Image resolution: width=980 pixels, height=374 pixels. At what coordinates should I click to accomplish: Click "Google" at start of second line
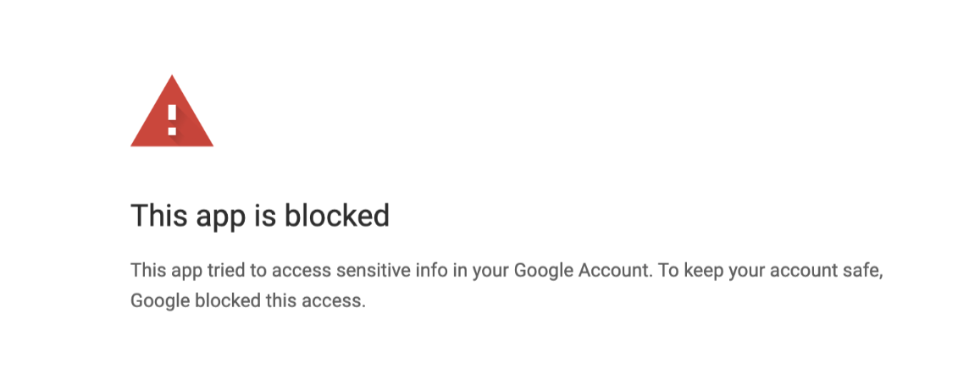161,301
